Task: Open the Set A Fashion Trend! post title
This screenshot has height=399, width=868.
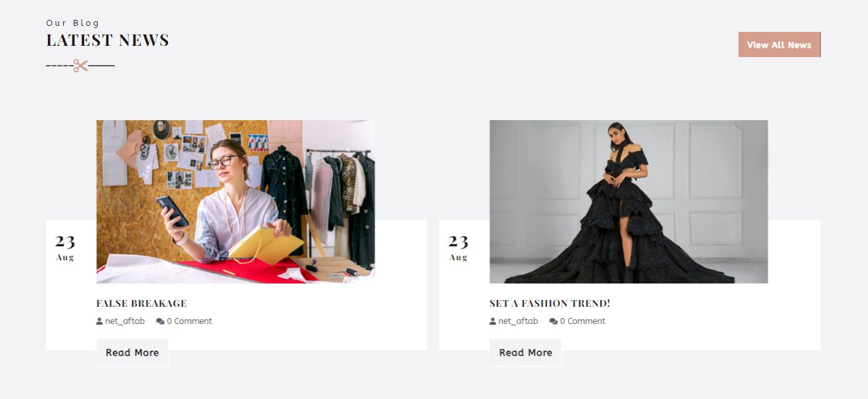Action: (550, 303)
